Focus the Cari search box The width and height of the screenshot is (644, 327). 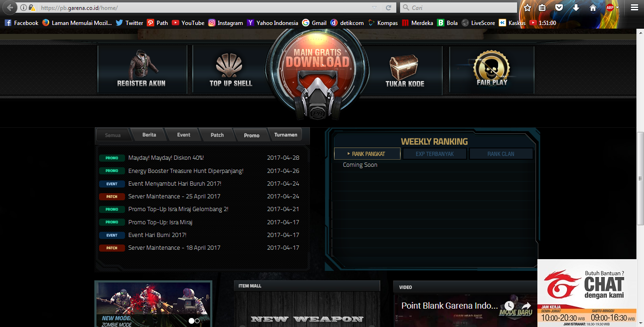click(x=458, y=8)
